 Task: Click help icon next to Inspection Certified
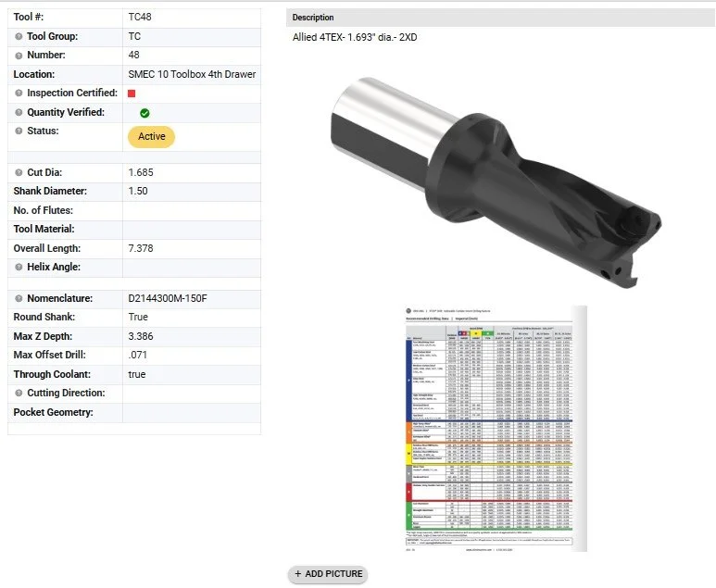coord(19,94)
